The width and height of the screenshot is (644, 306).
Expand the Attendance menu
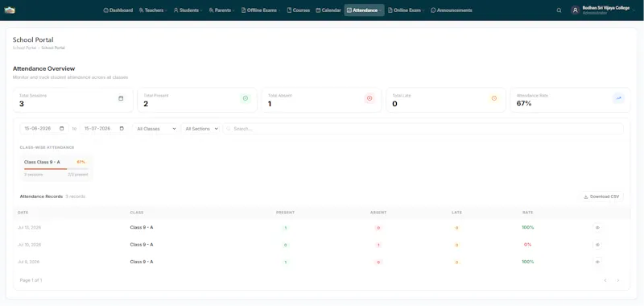click(365, 10)
